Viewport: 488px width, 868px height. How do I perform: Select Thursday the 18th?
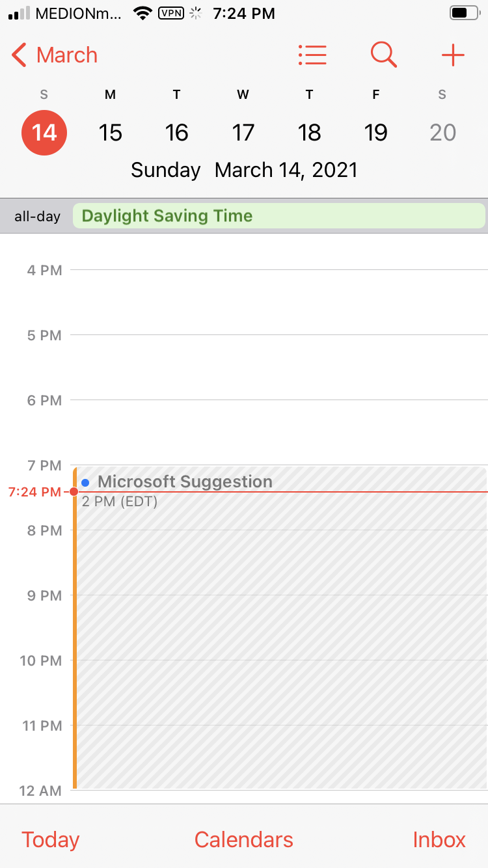pyautogui.click(x=309, y=133)
